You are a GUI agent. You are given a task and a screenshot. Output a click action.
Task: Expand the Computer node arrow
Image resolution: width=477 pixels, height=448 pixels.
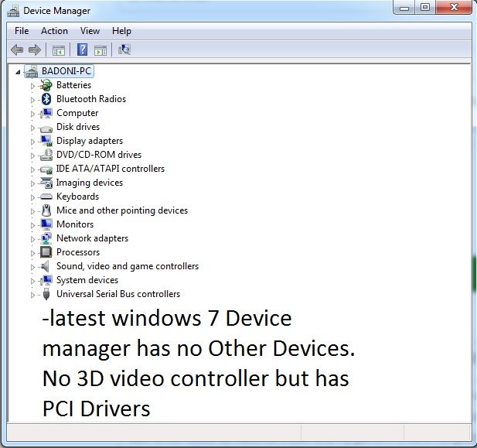coord(32,114)
